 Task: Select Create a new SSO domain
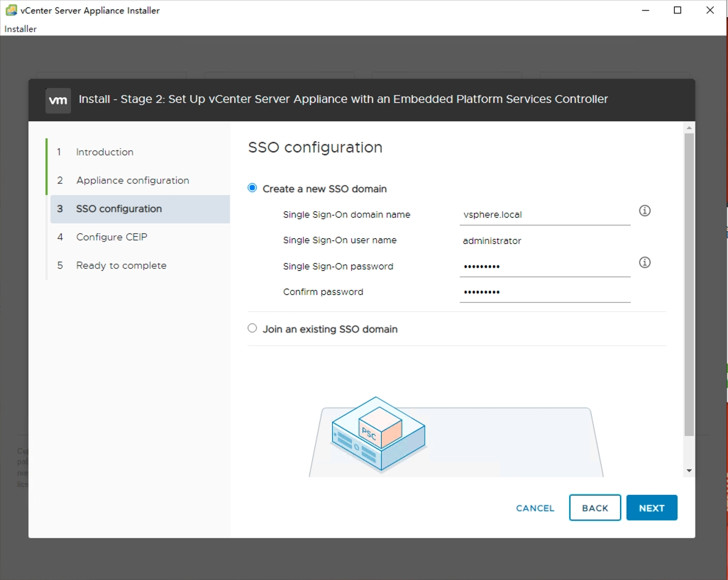tap(253, 188)
